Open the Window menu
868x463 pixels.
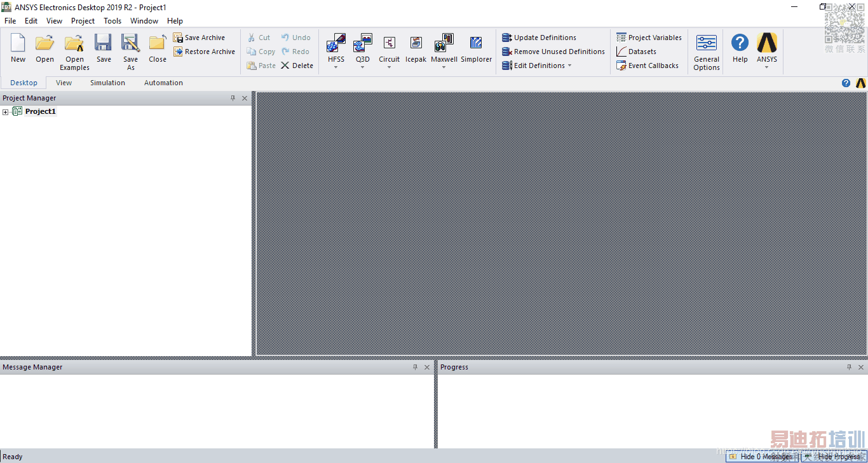(x=144, y=21)
